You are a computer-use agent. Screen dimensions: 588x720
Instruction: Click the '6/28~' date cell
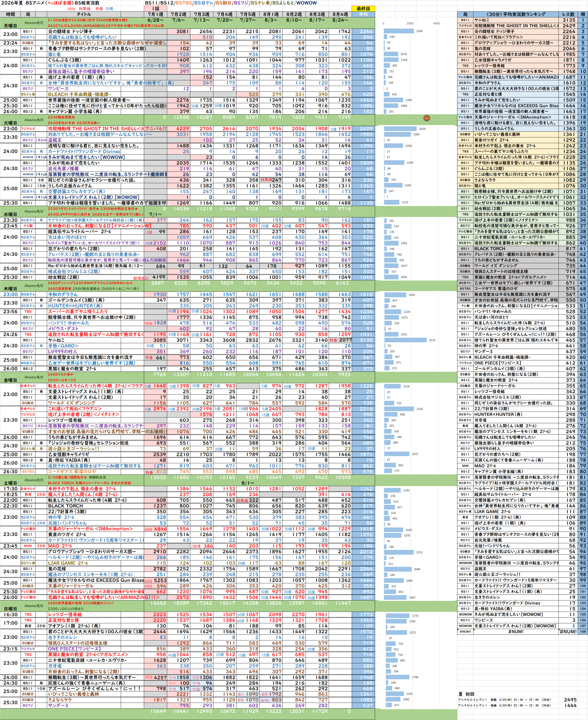[156, 20]
